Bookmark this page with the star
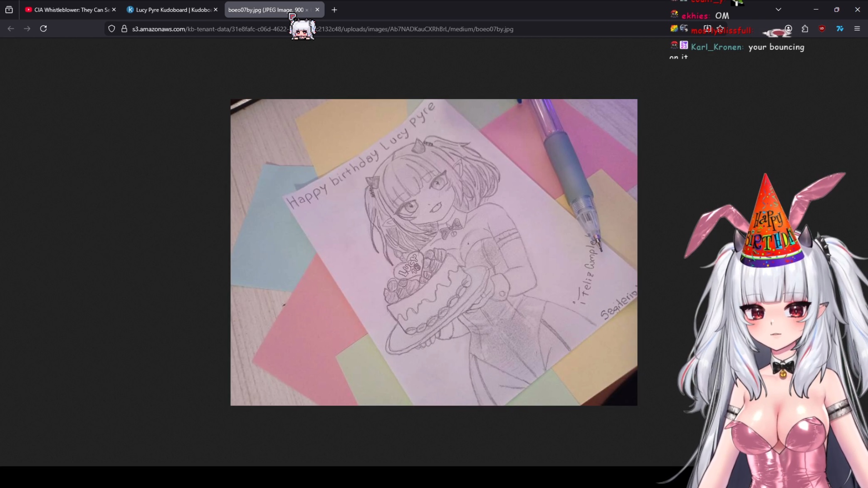The width and height of the screenshot is (868, 488). tap(720, 29)
